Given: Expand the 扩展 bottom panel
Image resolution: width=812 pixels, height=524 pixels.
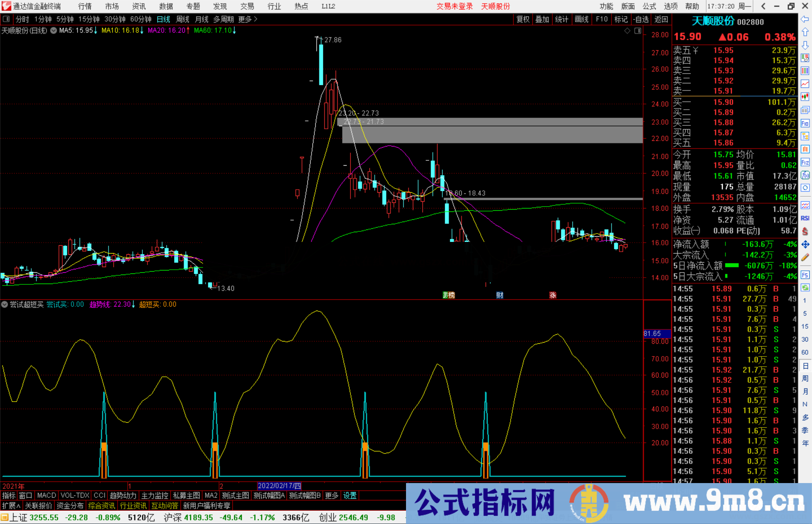Looking at the screenshot, I should pyautogui.click(x=11, y=506).
